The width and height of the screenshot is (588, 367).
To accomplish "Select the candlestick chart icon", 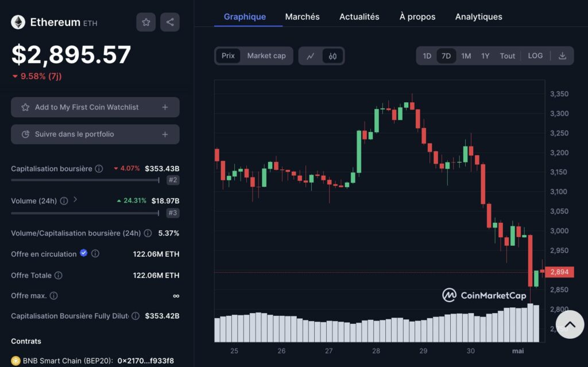I will (x=333, y=56).
